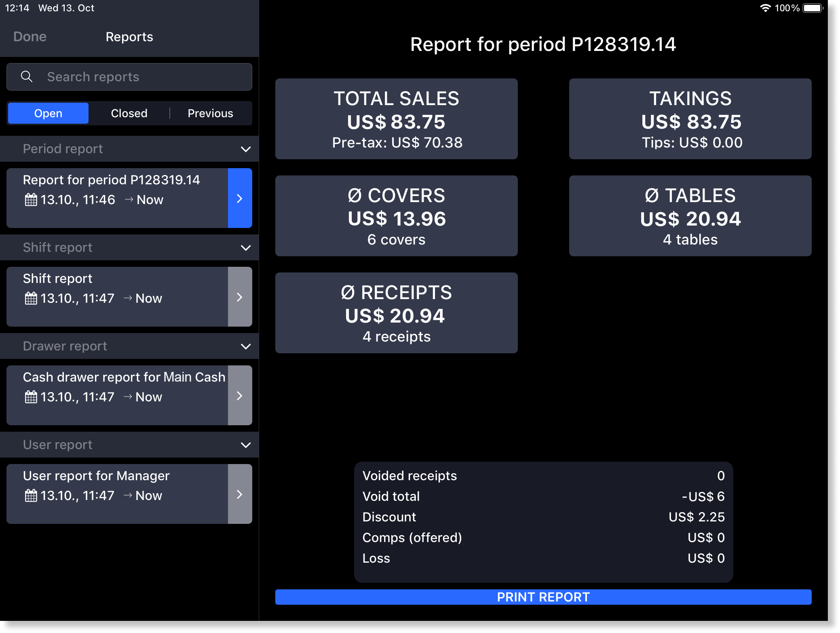Switch to the Previous reports tab
840x633 pixels.
click(x=210, y=113)
